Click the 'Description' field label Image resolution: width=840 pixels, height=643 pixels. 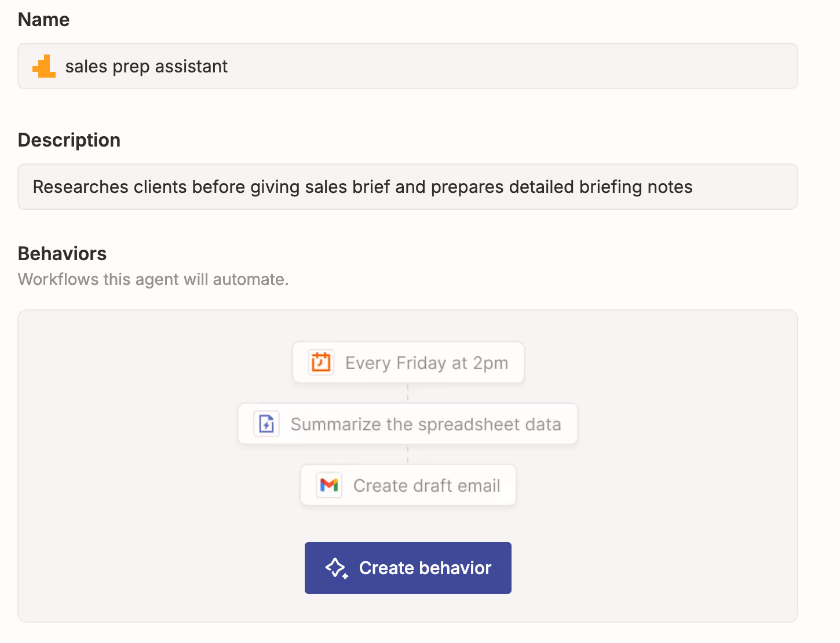[69, 140]
